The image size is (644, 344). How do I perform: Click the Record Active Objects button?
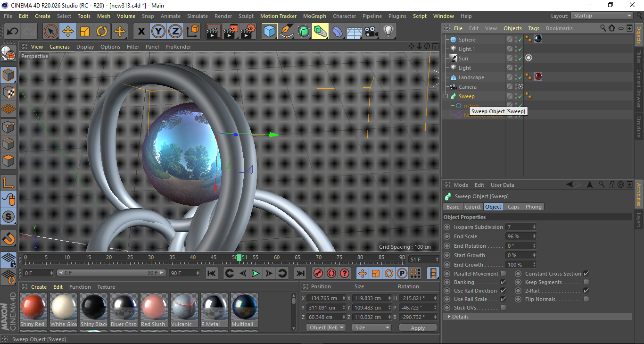point(318,273)
